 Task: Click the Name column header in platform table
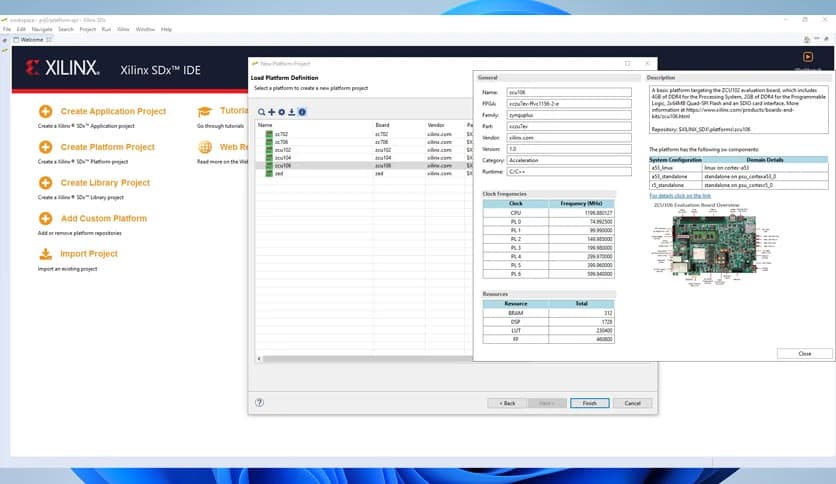pos(314,125)
